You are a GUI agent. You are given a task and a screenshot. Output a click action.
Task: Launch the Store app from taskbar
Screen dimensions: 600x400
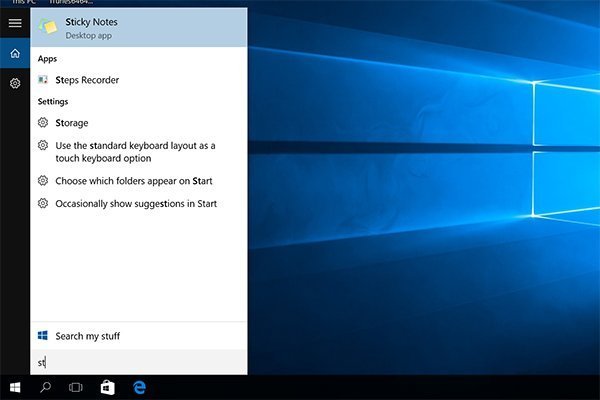[108, 387]
